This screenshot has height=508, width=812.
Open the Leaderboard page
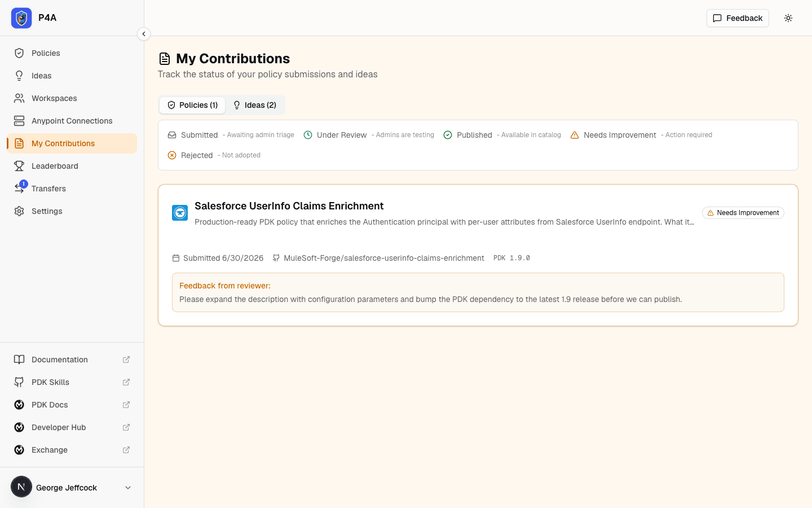(72, 166)
